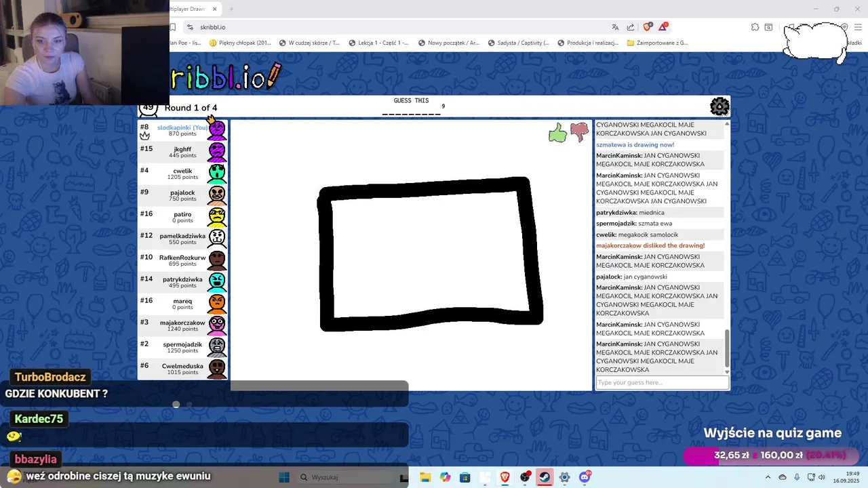
Task: Open bookmark 'Lekcja 1 - Część 1'
Action: point(378,43)
